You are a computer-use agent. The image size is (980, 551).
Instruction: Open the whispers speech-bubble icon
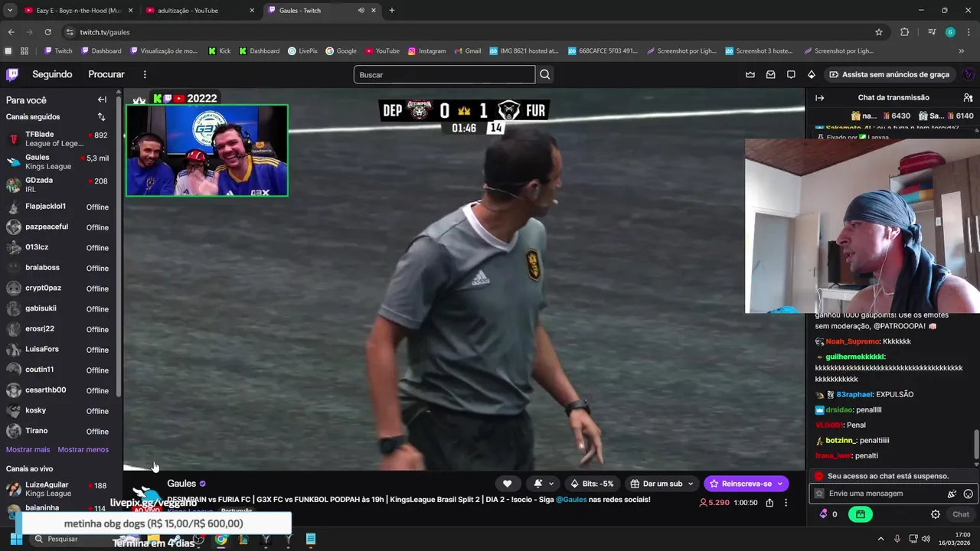click(x=791, y=74)
